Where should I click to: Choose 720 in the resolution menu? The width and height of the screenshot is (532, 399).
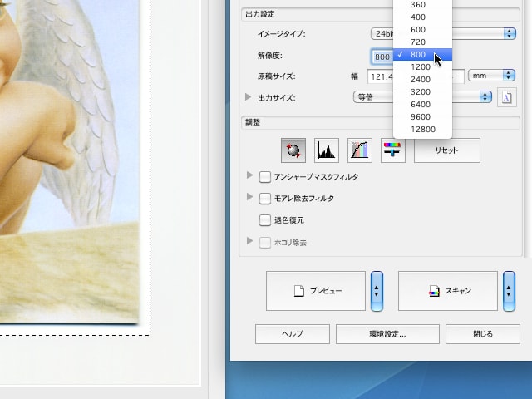click(x=422, y=42)
